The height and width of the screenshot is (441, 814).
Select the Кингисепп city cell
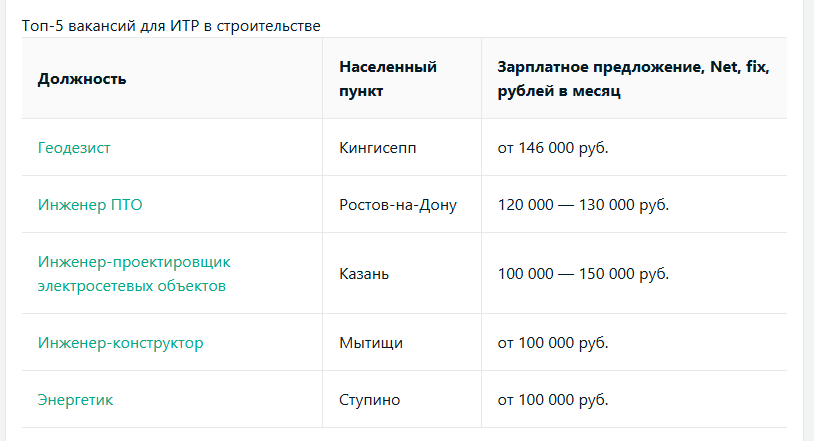point(378,148)
